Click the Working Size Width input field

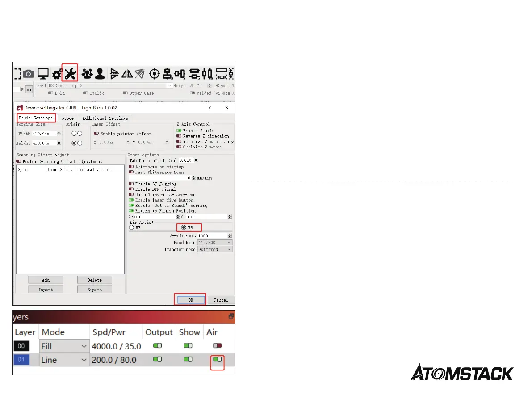click(x=45, y=134)
